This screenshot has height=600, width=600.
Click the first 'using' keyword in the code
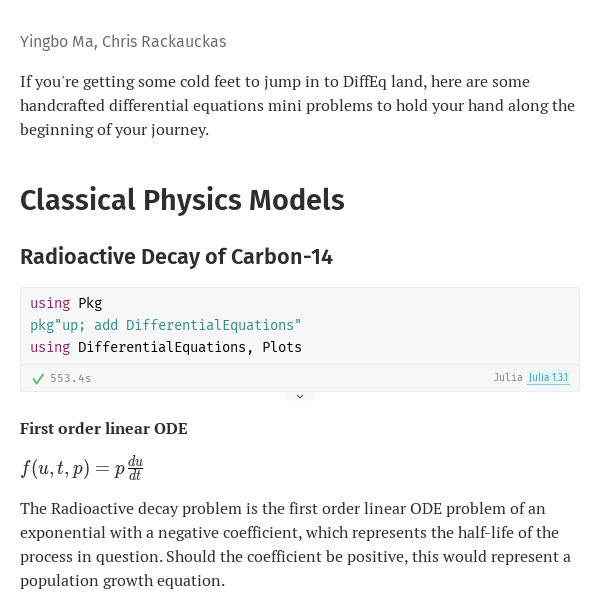50,303
